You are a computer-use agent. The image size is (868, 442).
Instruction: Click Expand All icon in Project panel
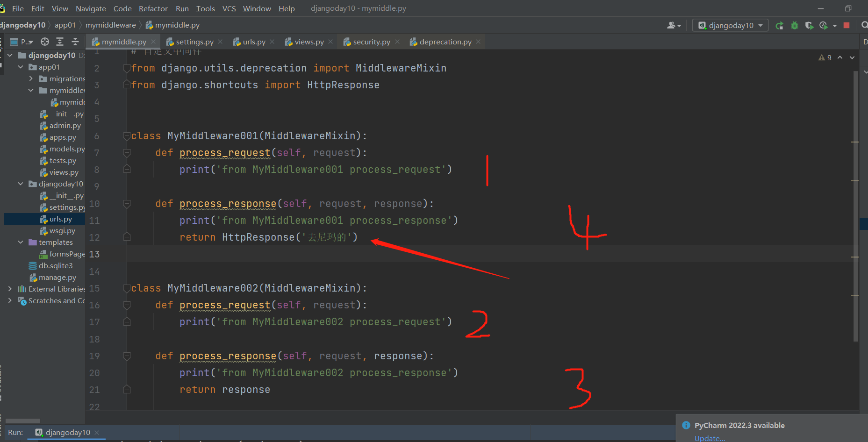click(x=60, y=42)
